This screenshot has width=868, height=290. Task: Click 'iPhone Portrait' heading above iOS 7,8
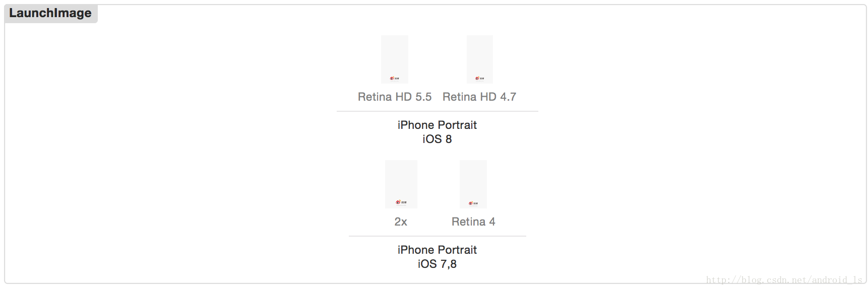[x=437, y=250]
